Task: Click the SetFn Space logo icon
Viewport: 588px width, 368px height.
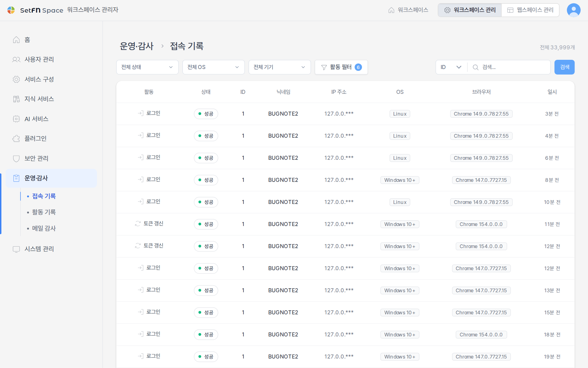Action: pos(11,10)
